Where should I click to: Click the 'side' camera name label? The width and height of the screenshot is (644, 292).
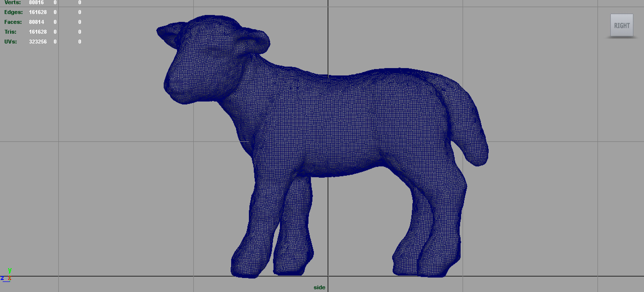tap(319, 288)
